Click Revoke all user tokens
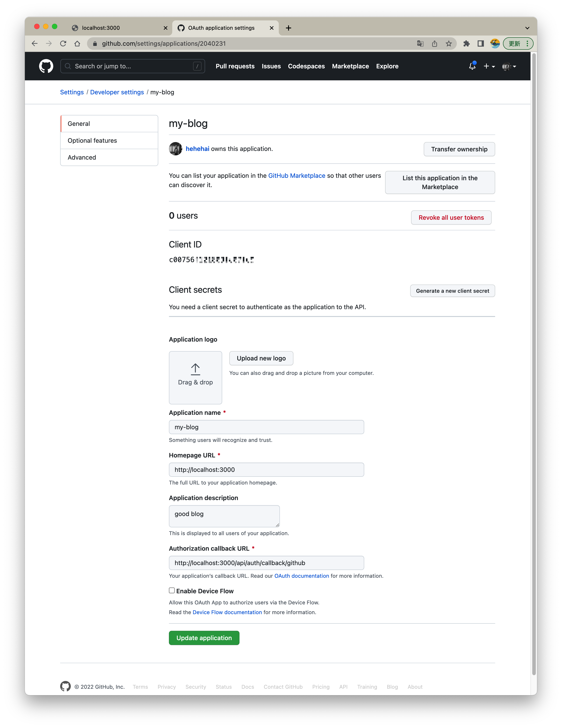Image resolution: width=562 pixels, height=728 pixels. point(451,217)
